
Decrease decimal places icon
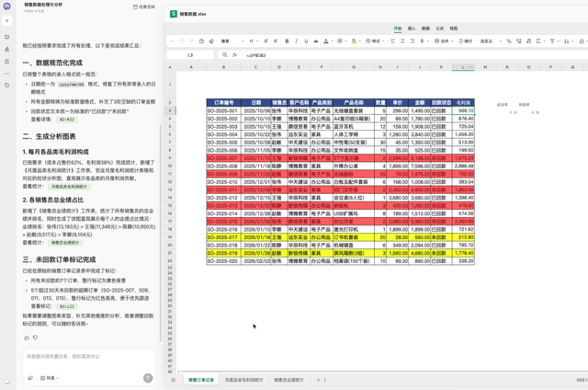(x=528, y=40)
